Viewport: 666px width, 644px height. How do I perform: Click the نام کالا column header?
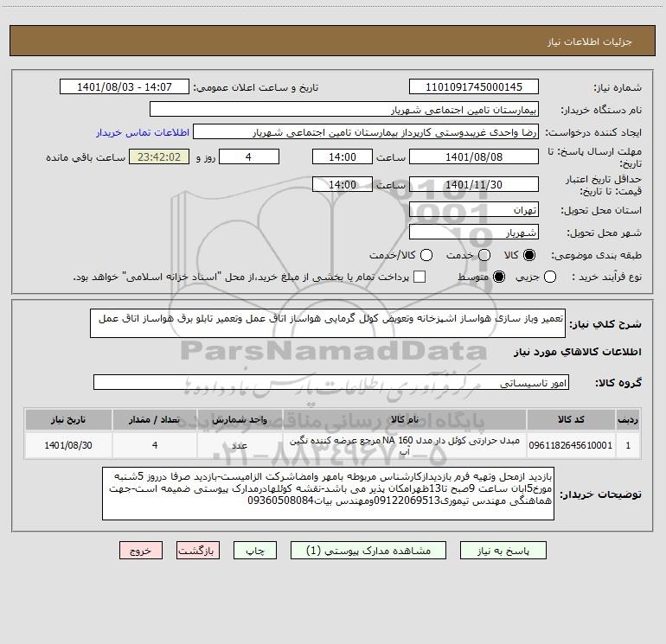(x=405, y=420)
